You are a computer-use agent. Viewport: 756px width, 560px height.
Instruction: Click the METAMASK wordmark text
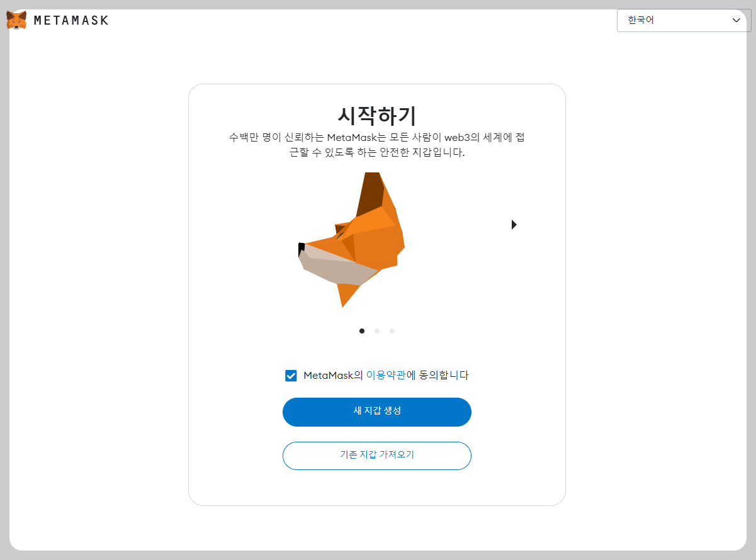tap(71, 20)
